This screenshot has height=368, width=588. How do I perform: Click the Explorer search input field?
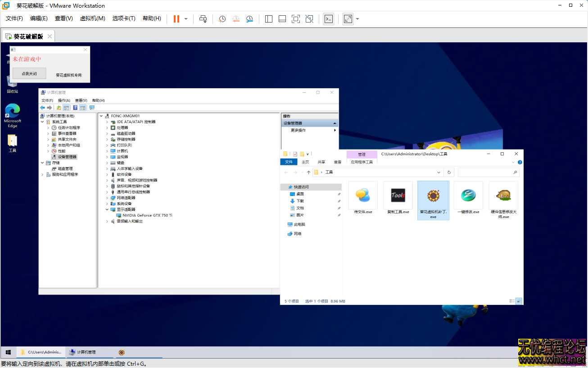(485, 173)
